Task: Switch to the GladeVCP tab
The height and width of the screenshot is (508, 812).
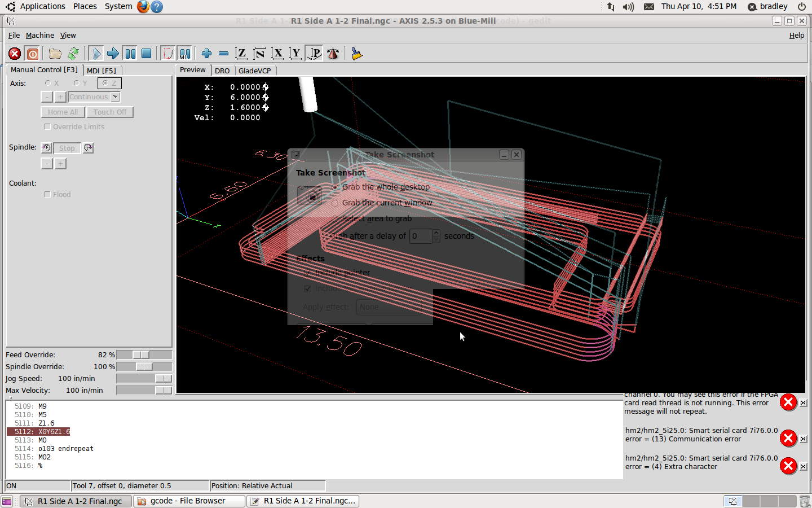Action: point(255,71)
